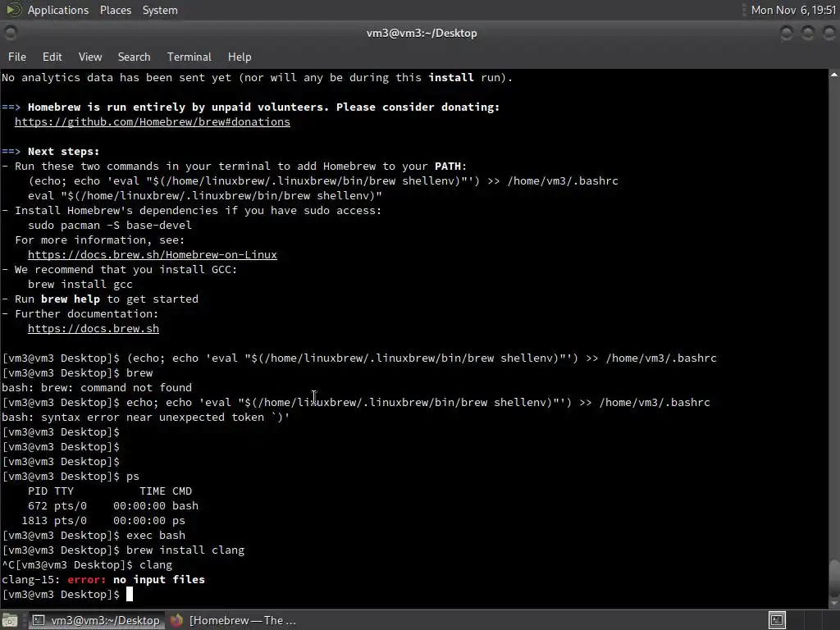Image resolution: width=840 pixels, height=630 pixels.
Task: Open the terminal Help menu
Action: pos(240,57)
